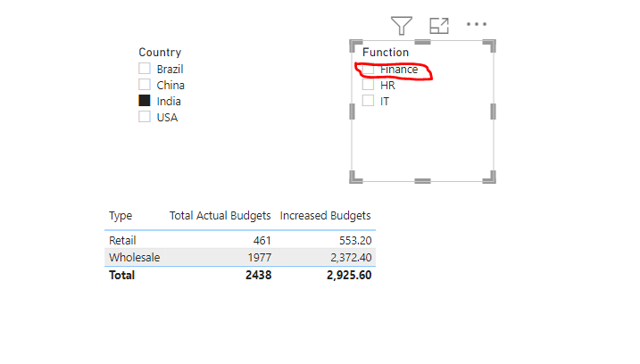Select the Retail row in table

240,240
